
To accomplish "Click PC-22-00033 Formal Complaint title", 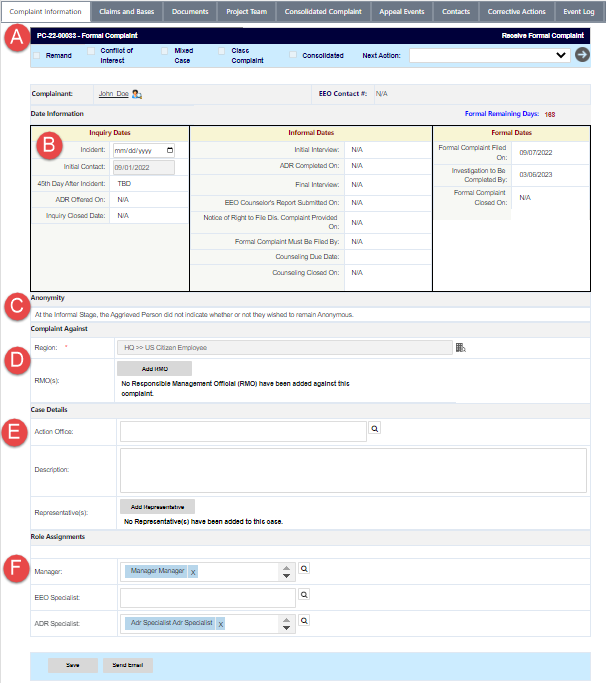I will [87, 36].
